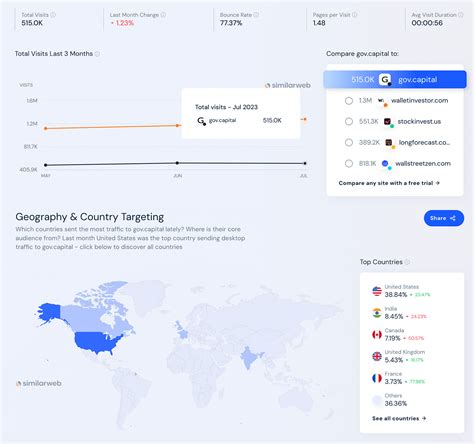This screenshot has width=474, height=444.
Task: Click the gov.capital logo in blue header
Action: pyautogui.click(x=385, y=80)
